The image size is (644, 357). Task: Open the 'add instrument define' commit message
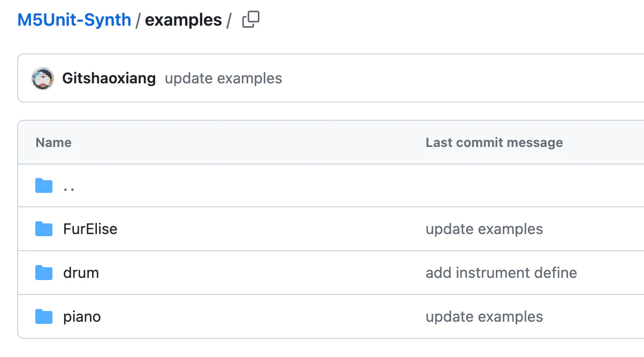501,273
